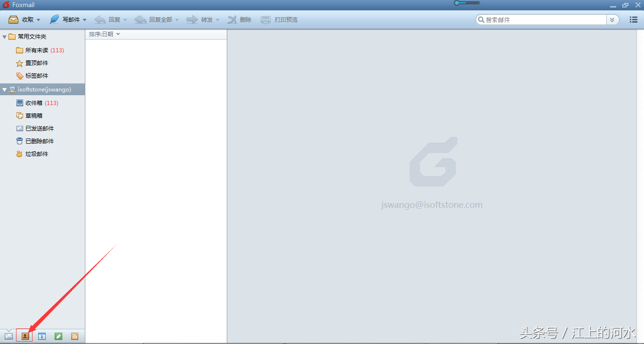The image size is (644, 344).
Task: Click the 转发 forward button
Action: (x=200, y=20)
